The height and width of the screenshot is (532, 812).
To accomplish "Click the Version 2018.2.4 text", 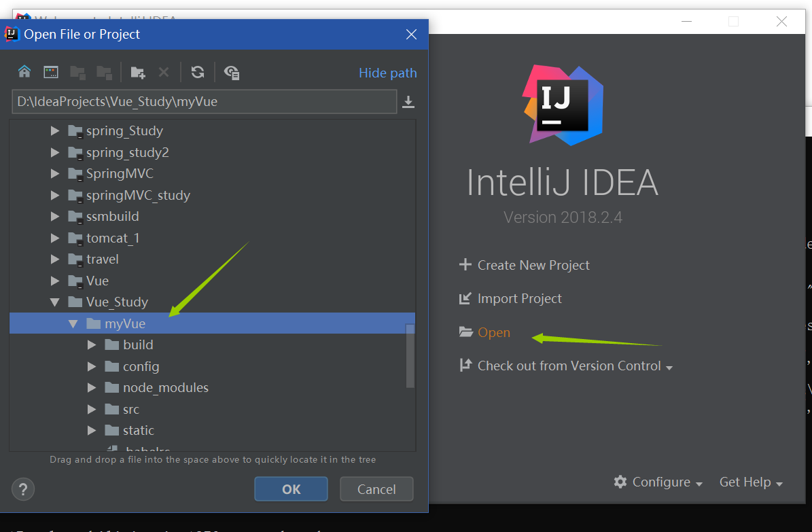I will click(x=563, y=217).
